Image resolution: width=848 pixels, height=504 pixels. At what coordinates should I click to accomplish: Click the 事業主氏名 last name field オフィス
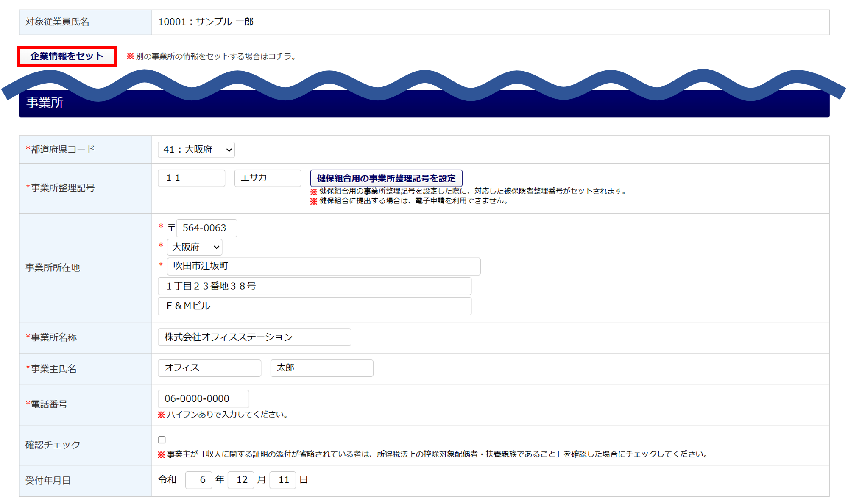point(209,368)
